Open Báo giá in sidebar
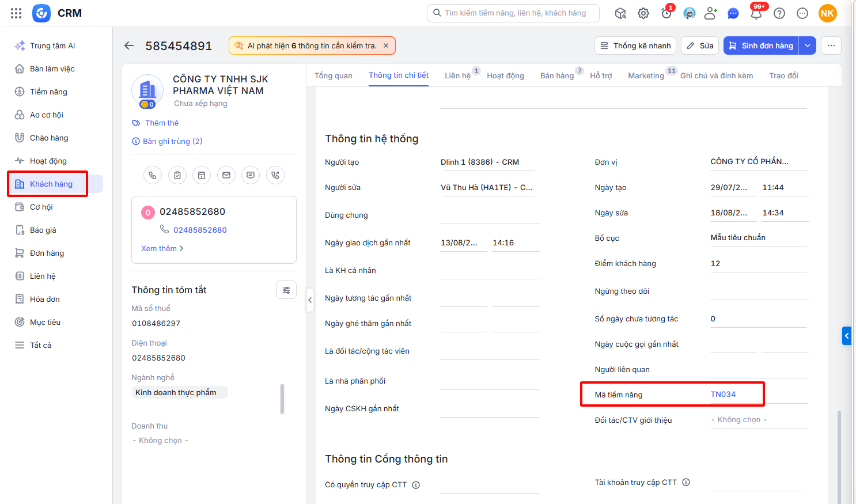856x504 pixels. pos(56,230)
